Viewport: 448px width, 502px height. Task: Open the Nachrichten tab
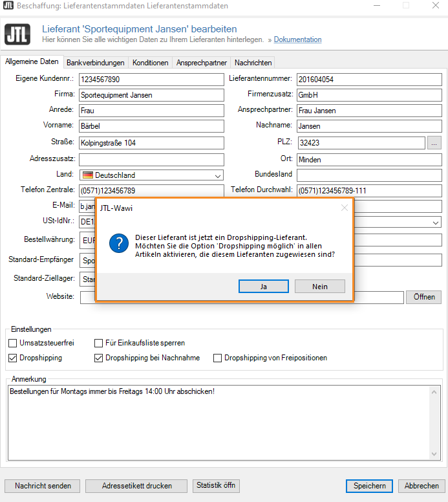pyautogui.click(x=253, y=63)
